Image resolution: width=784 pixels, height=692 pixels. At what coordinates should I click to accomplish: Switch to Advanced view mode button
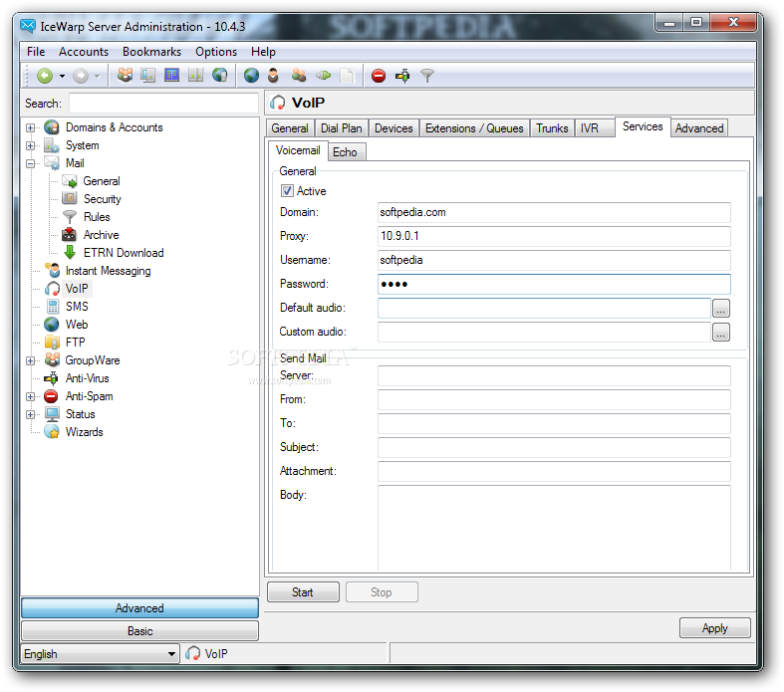(139, 608)
